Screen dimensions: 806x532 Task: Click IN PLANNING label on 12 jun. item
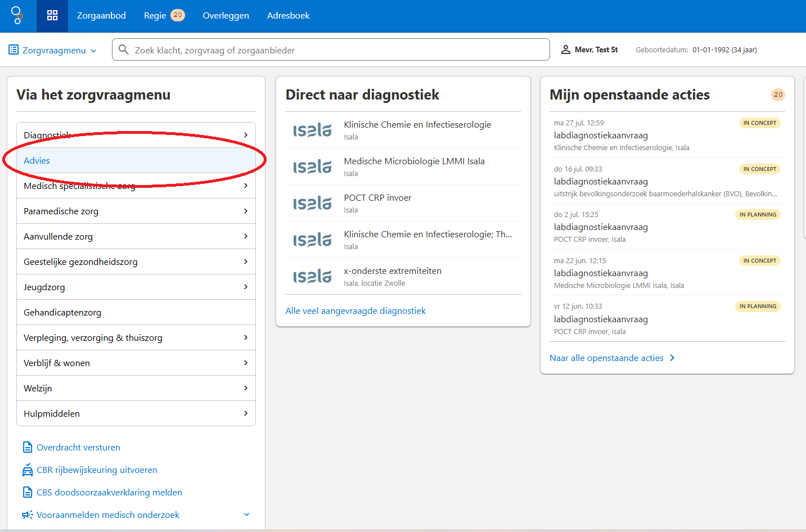(758, 306)
